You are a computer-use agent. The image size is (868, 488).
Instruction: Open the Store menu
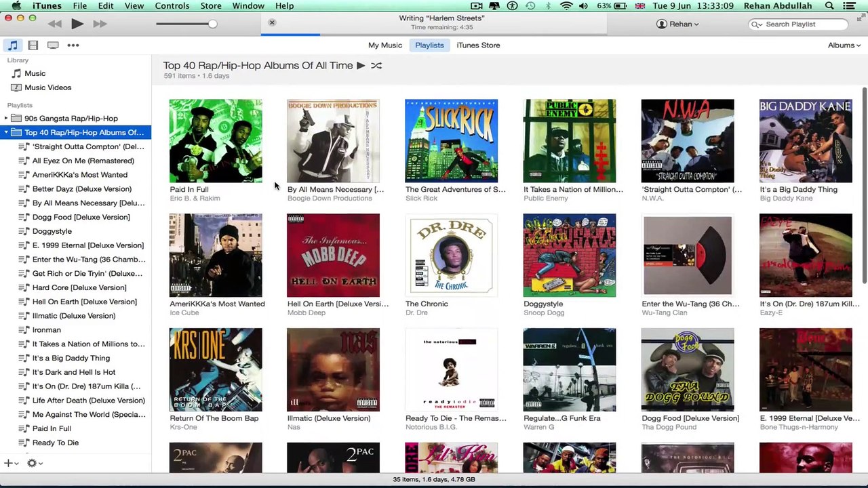pyautogui.click(x=211, y=6)
